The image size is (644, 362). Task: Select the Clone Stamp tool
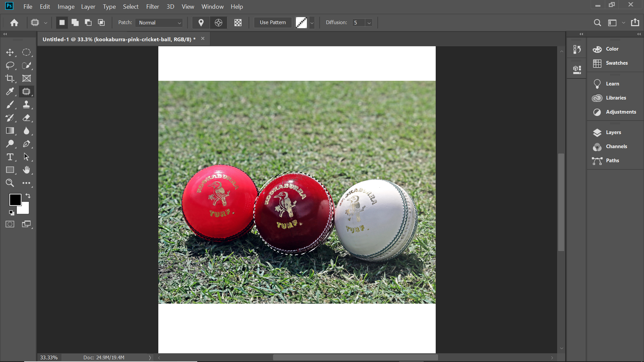click(26, 105)
